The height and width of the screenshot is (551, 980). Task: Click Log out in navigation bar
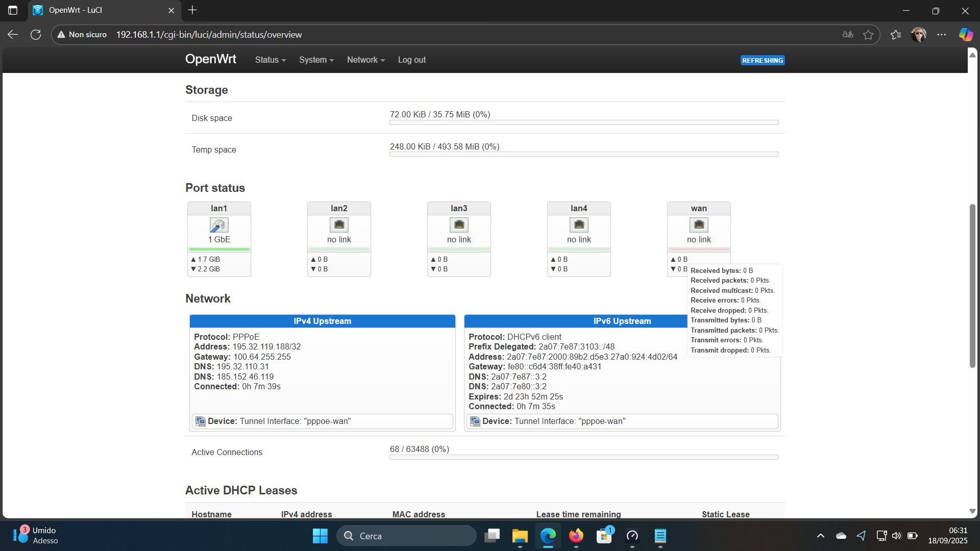coord(411,60)
